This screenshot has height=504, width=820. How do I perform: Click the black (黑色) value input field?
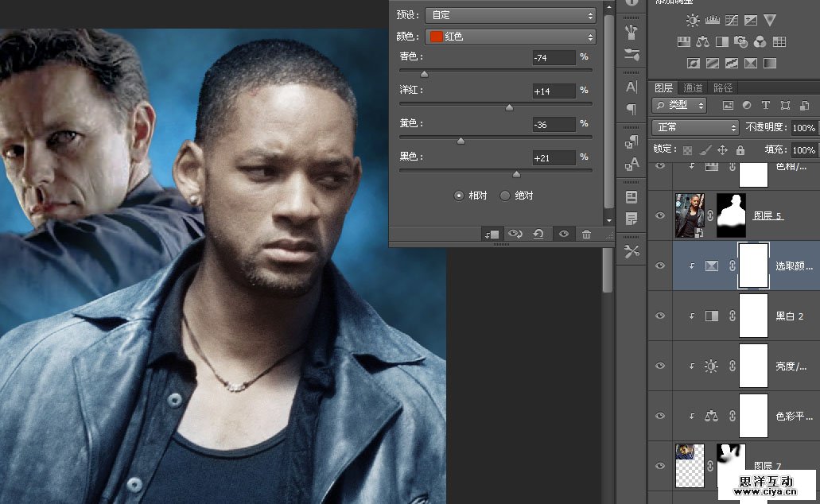click(554, 158)
